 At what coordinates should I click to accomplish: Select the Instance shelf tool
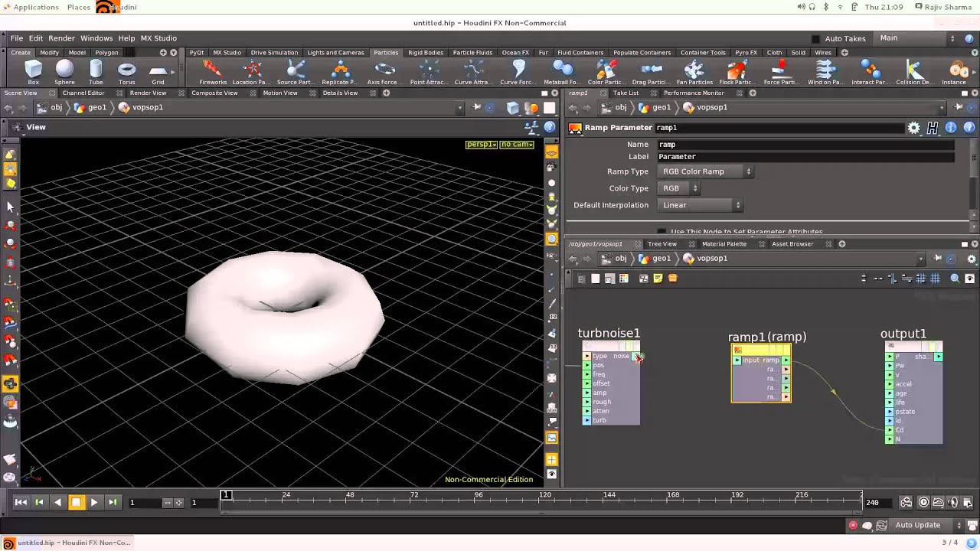pyautogui.click(x=954, y=73)
